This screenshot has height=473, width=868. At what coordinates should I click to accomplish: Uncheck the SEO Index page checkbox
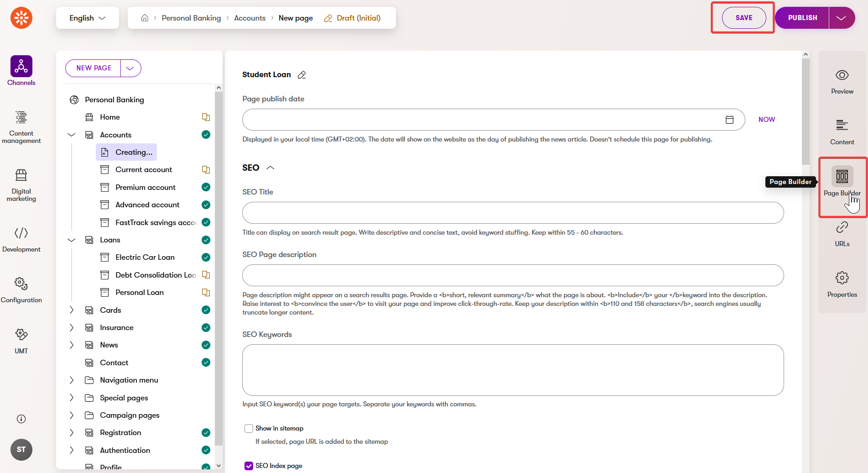pos(249,466)
